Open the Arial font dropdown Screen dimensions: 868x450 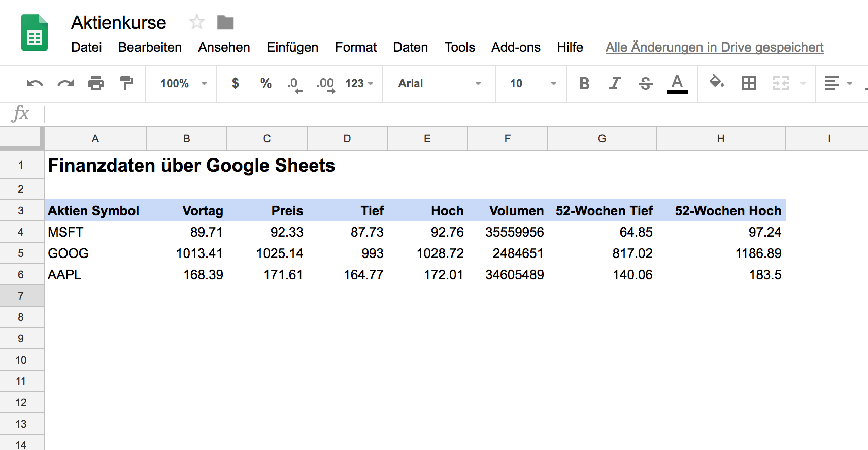(x=440, y=83)
